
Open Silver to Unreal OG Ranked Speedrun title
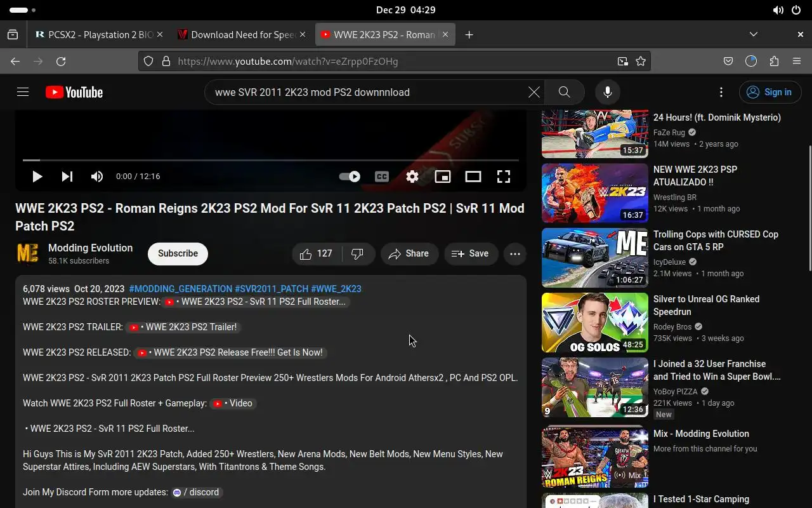706,305
